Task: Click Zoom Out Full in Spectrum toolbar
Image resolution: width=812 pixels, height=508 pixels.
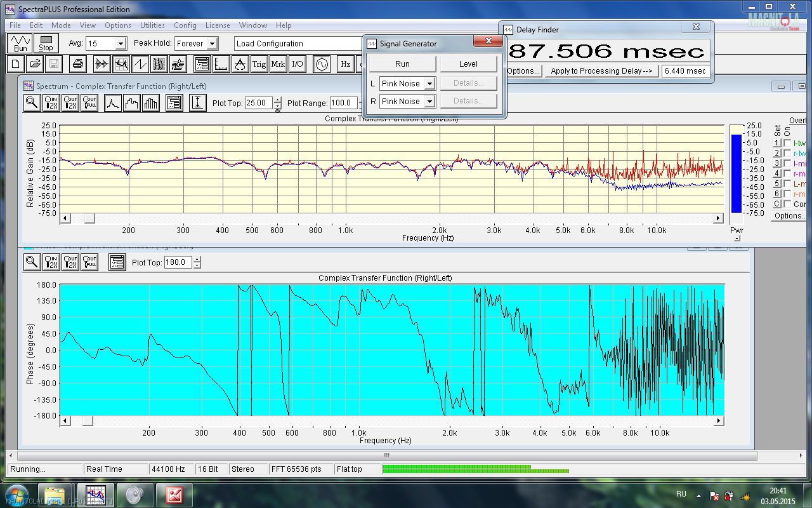Action: pyautogui.click(x=89, y=103)
